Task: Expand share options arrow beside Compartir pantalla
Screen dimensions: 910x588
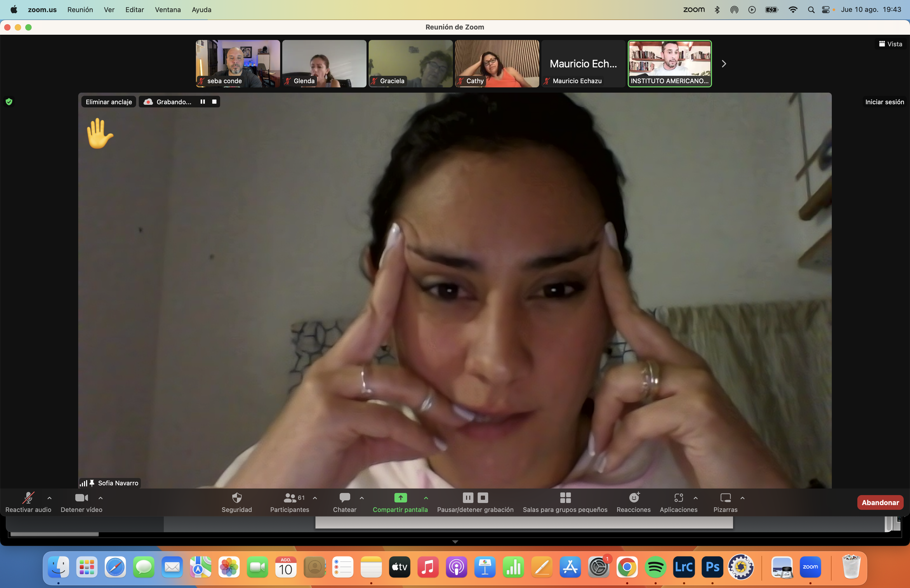Action: (x=426, y=498)
